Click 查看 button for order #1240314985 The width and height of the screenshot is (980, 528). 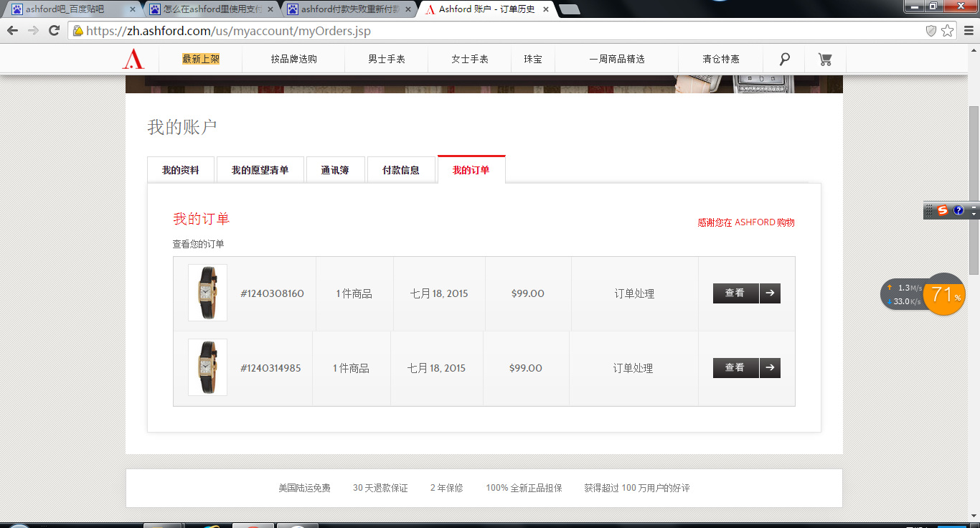[x=735, y=368]
